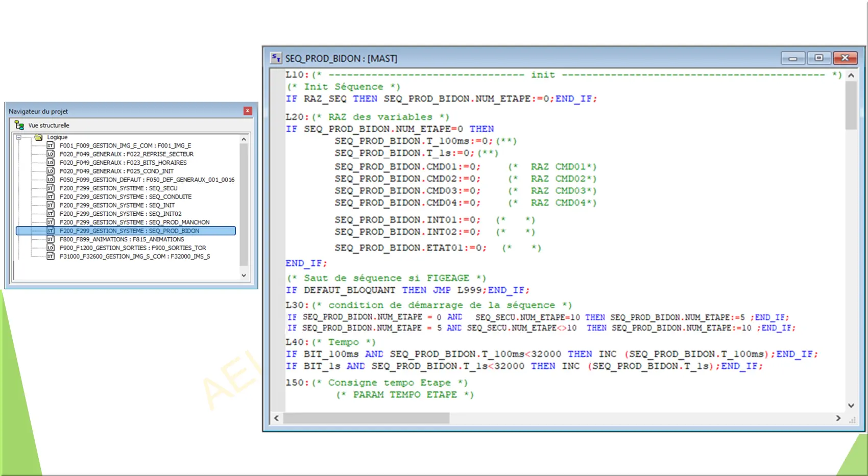Click LD icon of F900_SORTIES_TOR section

coord(51,248)
